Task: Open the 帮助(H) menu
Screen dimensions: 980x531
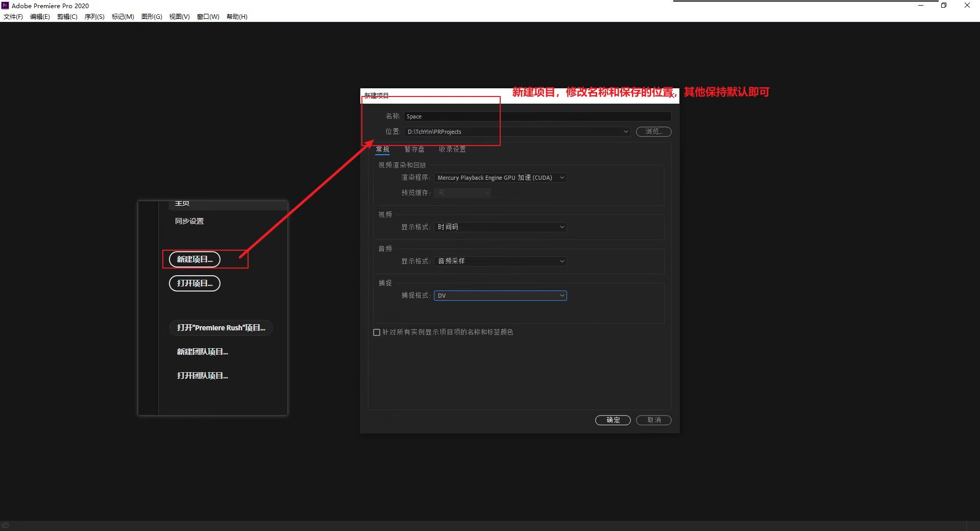Action: click(237, 17)
